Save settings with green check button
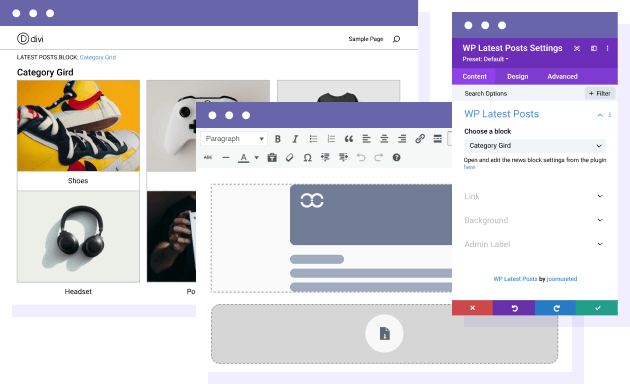This screenshot has height=384, width=630. (597, 308)
